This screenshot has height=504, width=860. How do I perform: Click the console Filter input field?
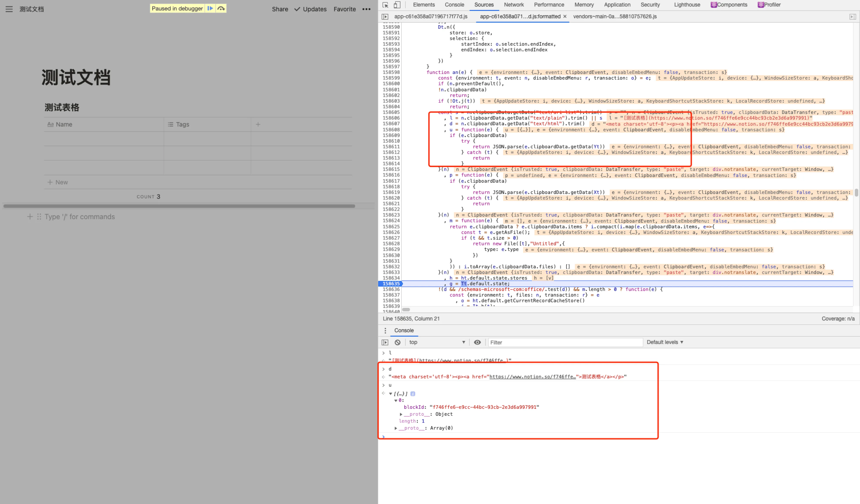[565, 342]
